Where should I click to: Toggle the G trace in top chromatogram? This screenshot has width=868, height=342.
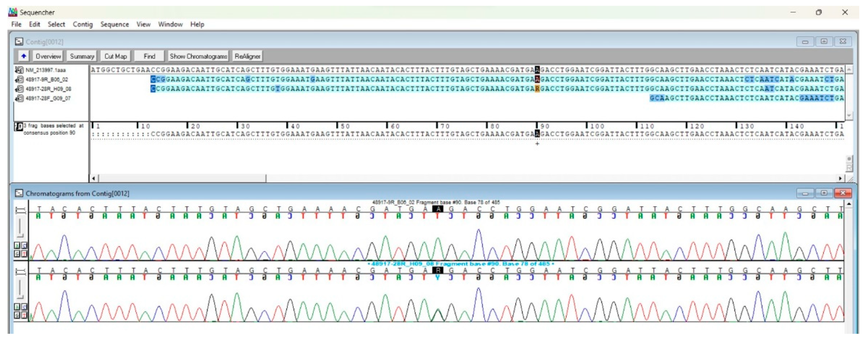(17, 254)
